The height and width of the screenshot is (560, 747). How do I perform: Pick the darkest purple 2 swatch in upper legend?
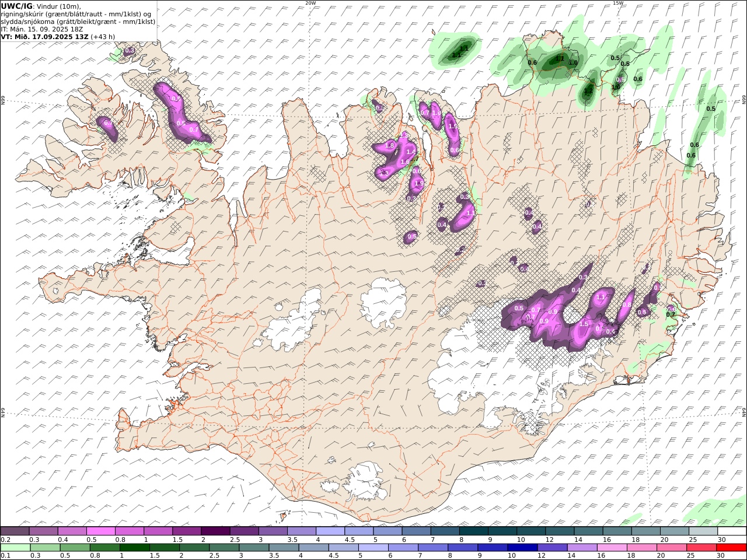coord(215,531)
